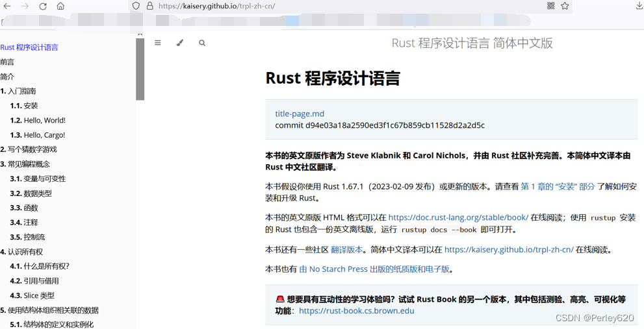Open 简介 in the sidebar

click(x=7, y=77)
